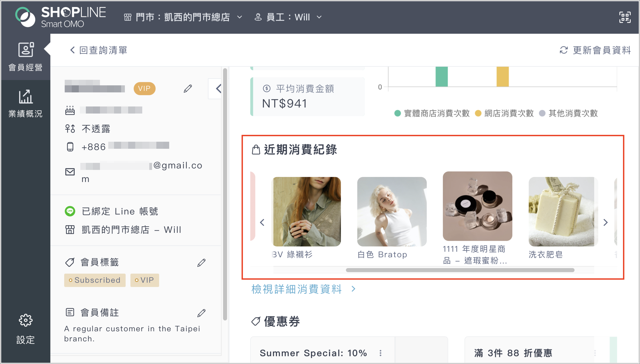Open 檢視詳細消費資料 link
This screenshot has height=364, width=640.
[304, 289]
